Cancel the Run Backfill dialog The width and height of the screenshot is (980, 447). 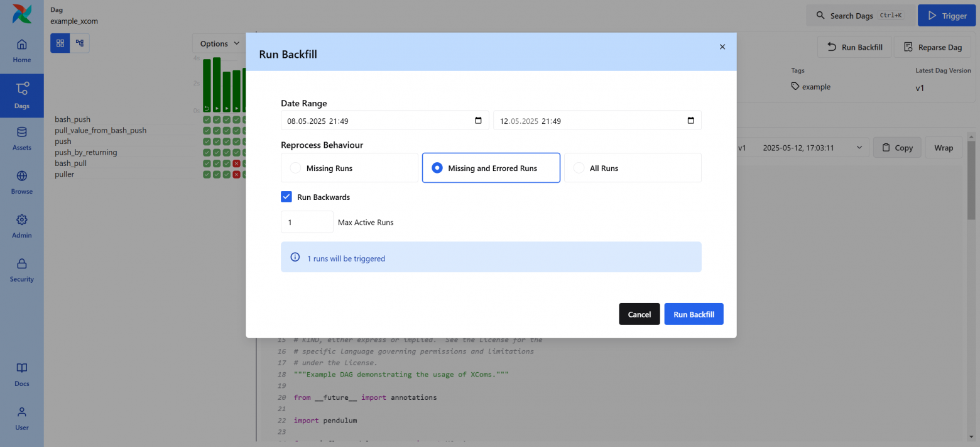(x=639, y=314)
